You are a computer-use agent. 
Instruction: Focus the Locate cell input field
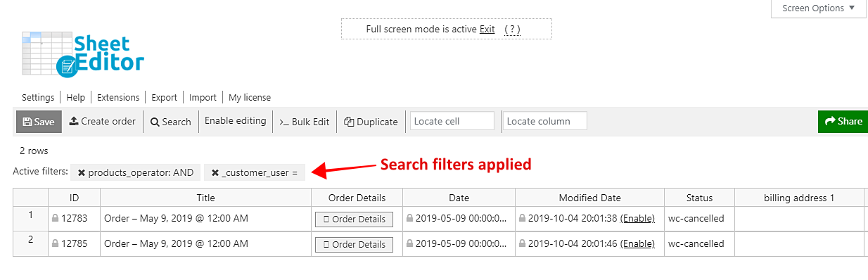pyautogui.click(x=452, y=121)
